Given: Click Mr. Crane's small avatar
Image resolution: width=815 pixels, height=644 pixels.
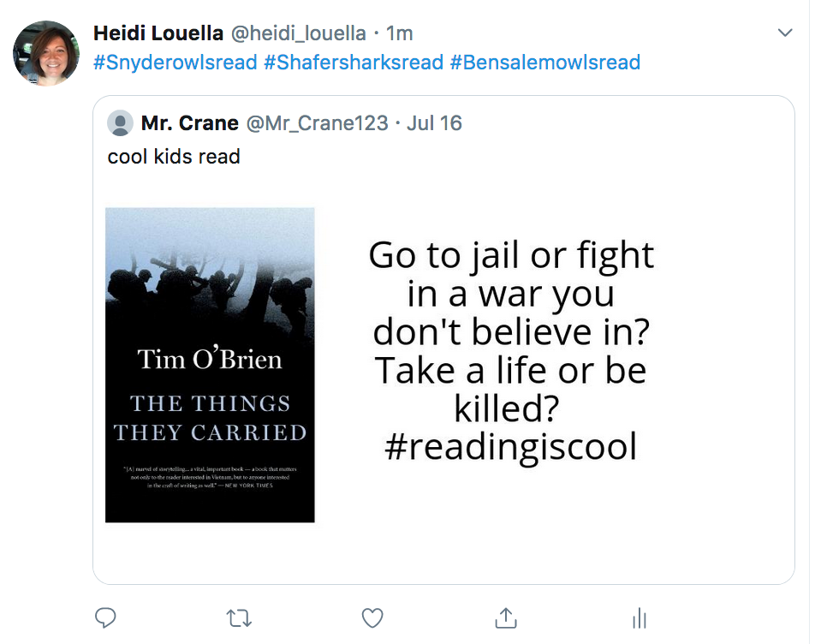Looking at the screenshot, I should [x=120, y=123].
